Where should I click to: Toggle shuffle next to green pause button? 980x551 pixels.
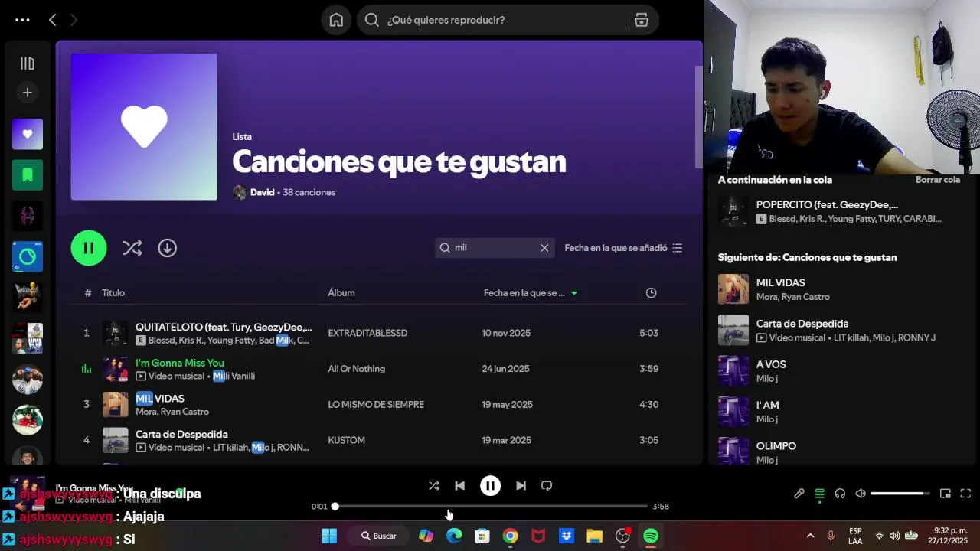[132, 248]
